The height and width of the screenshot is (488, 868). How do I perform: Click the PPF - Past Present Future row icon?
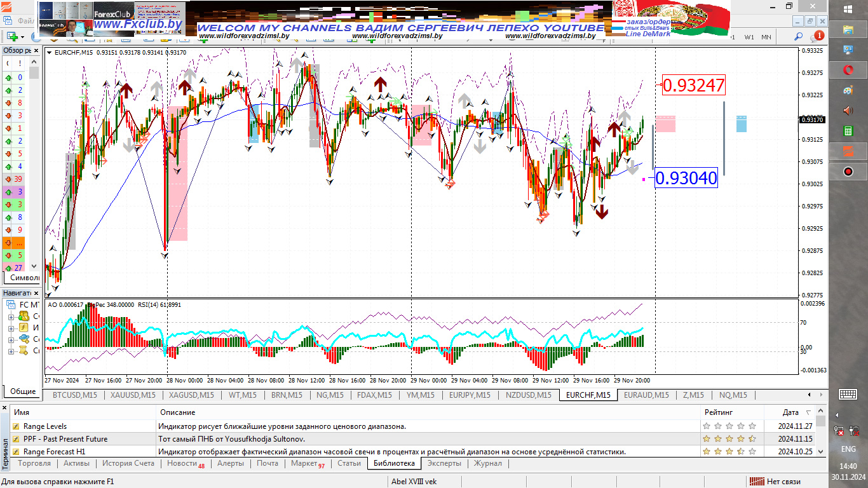coord(17,439)
